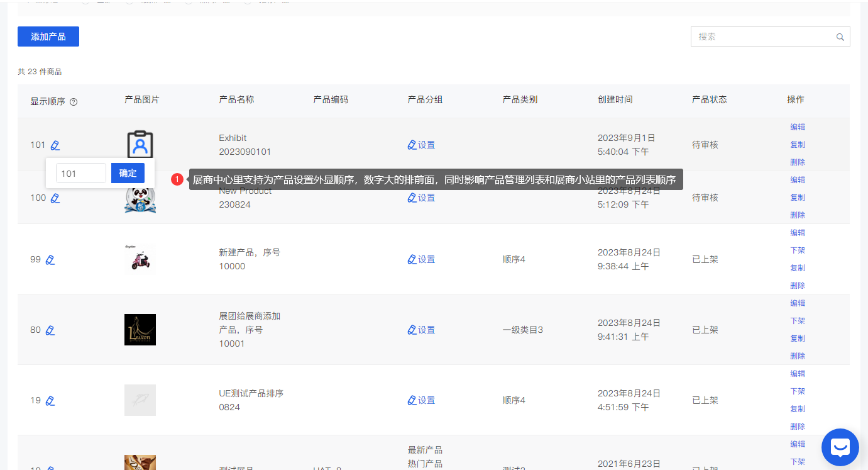Click 已上架 status in order 99 row
The image size is (868, 470).
pyautogui.click(x=705, y=259)
